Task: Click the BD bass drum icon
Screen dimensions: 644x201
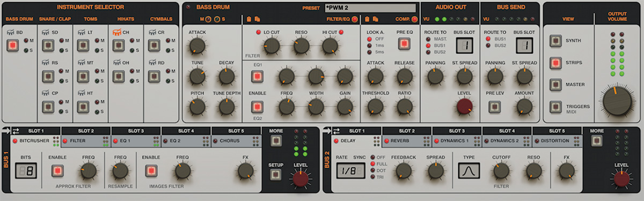Action: point(10,32)
